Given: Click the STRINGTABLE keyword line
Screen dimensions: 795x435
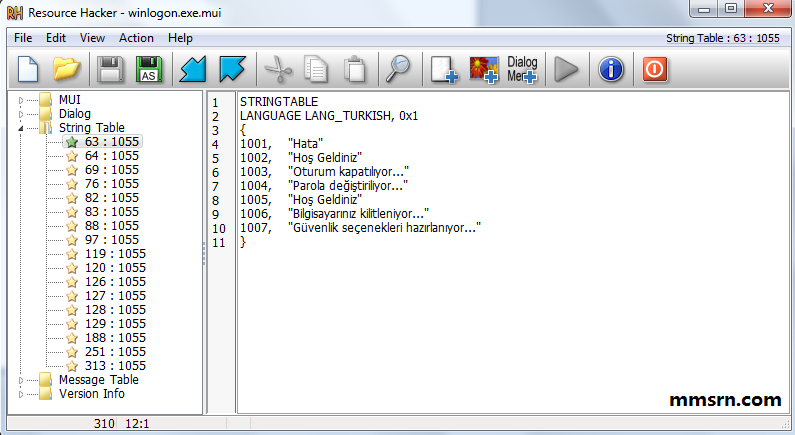Looking at the screenshot, I should (x=279, y=102).
